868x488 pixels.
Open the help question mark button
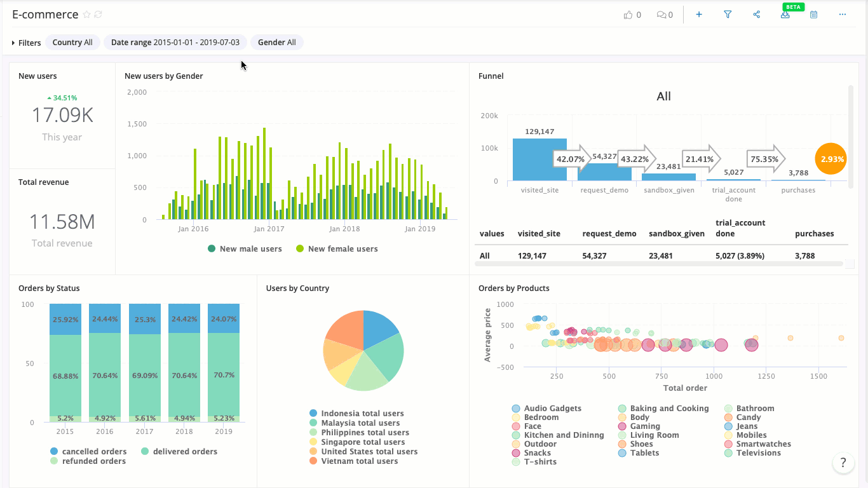(x=843, y=463)
